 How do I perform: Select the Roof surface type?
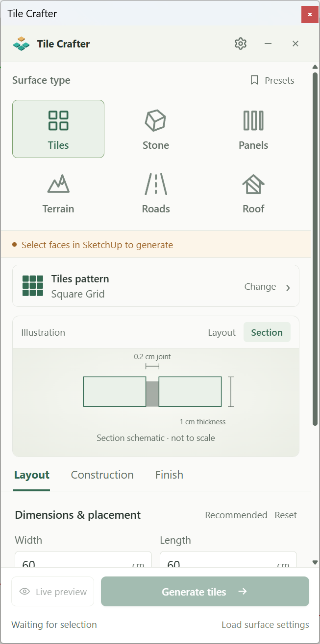(253, 193)
